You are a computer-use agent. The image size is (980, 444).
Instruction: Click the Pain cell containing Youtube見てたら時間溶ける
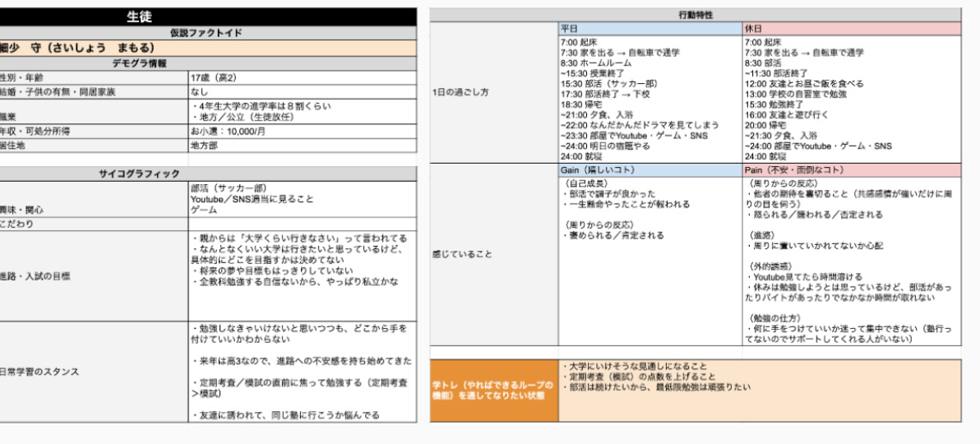click(852, 261)
